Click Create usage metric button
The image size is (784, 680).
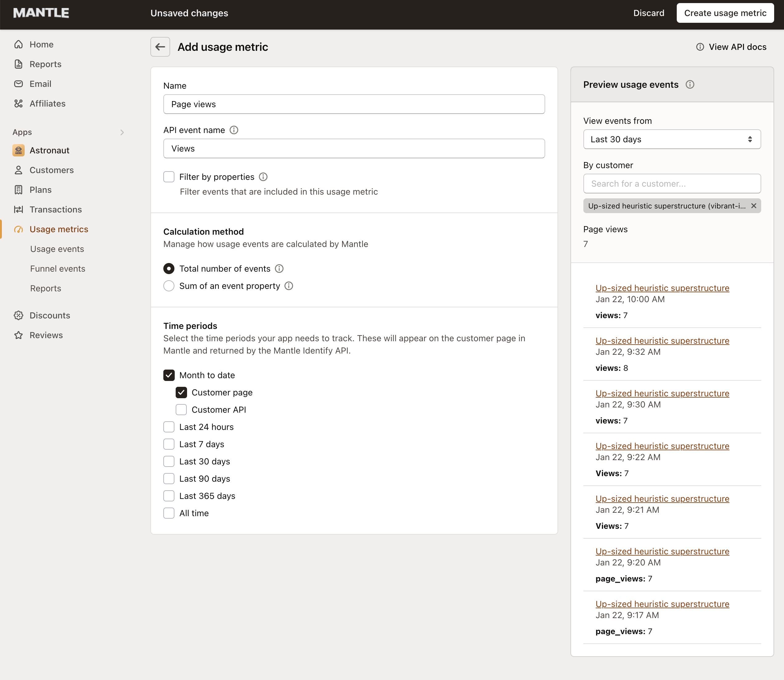tap(725, 13)
